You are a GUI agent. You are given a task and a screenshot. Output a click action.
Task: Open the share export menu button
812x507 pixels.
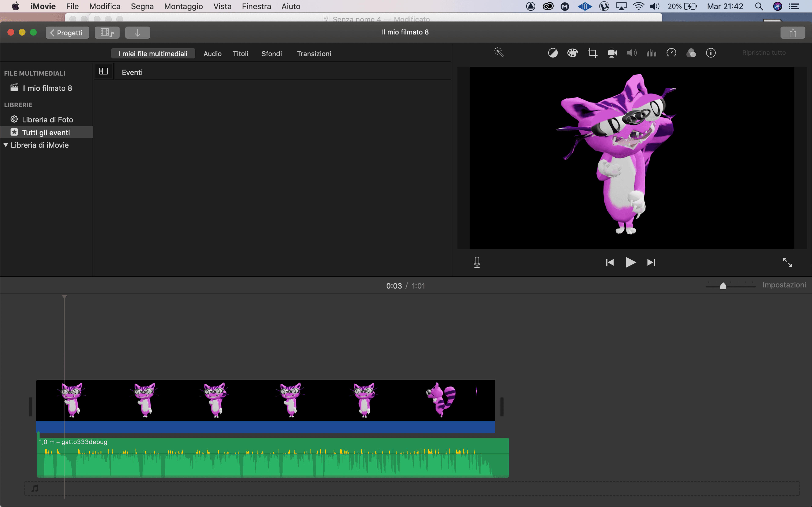(x=793, y=33)
